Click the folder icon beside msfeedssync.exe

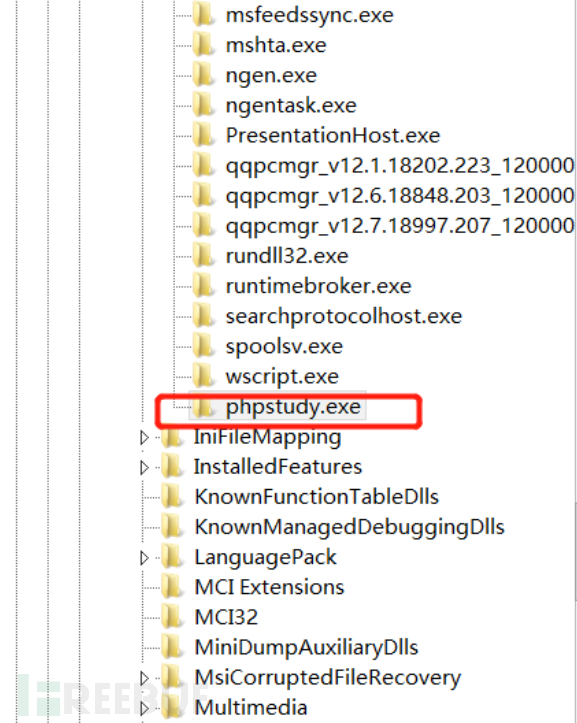coord(203,15)
